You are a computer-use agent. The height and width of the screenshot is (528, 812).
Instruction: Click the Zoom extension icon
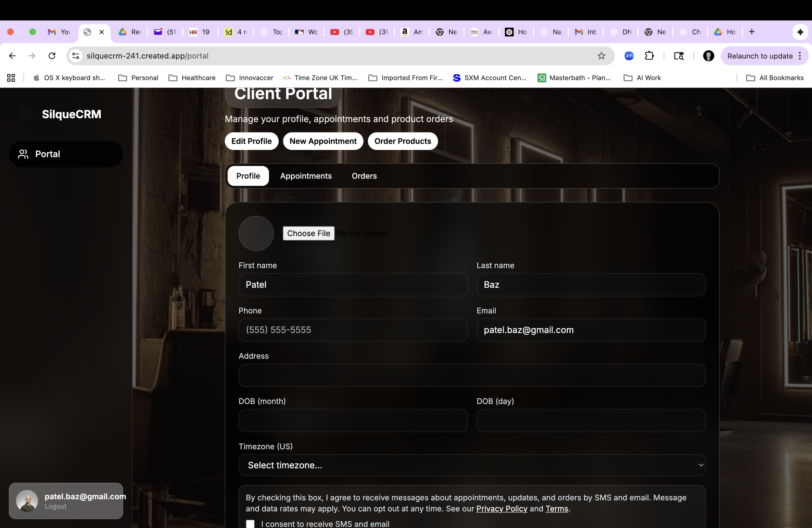pos(629,56)
